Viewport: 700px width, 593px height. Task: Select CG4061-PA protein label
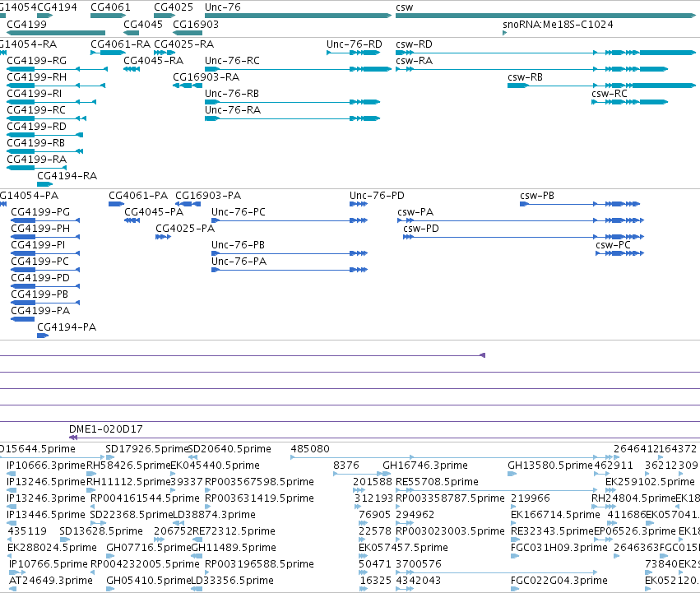click(x=138, y=196)
